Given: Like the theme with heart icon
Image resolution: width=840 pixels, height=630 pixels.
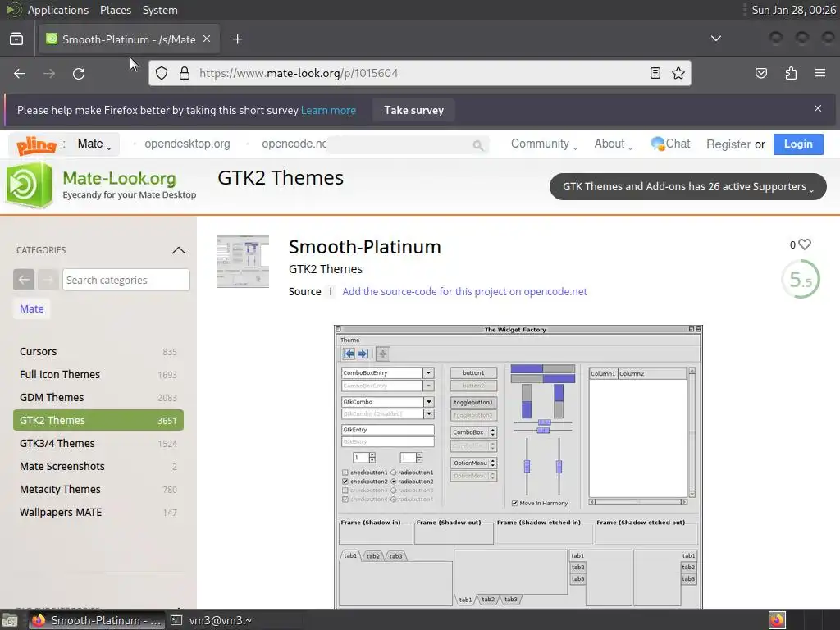Looking at the screenshot, I should (805, 244).
